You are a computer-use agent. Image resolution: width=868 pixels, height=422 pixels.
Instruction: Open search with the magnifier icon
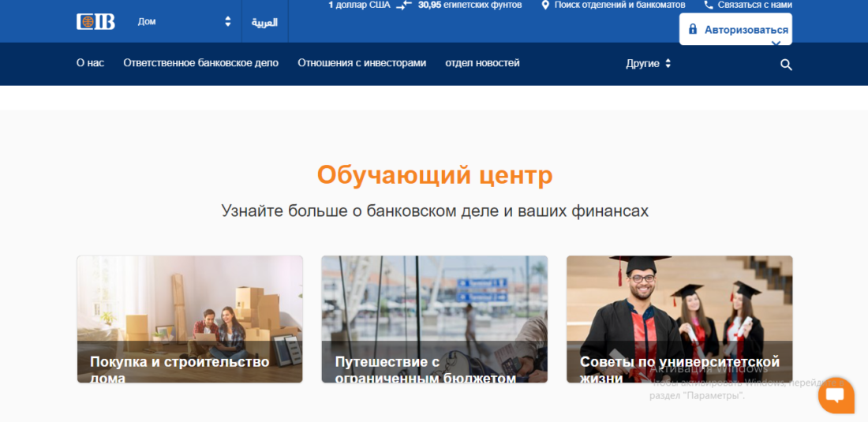coord(786,65)
